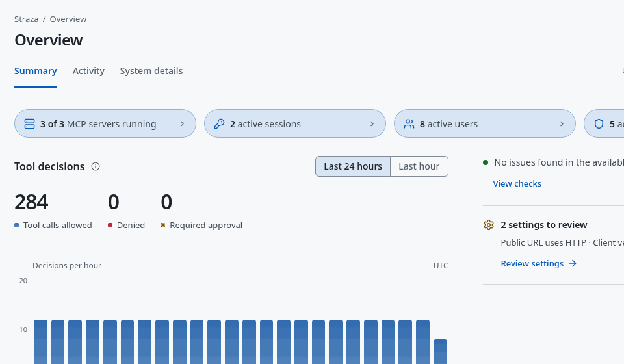Expand chevron on active sessions card

tap(372, 123)
